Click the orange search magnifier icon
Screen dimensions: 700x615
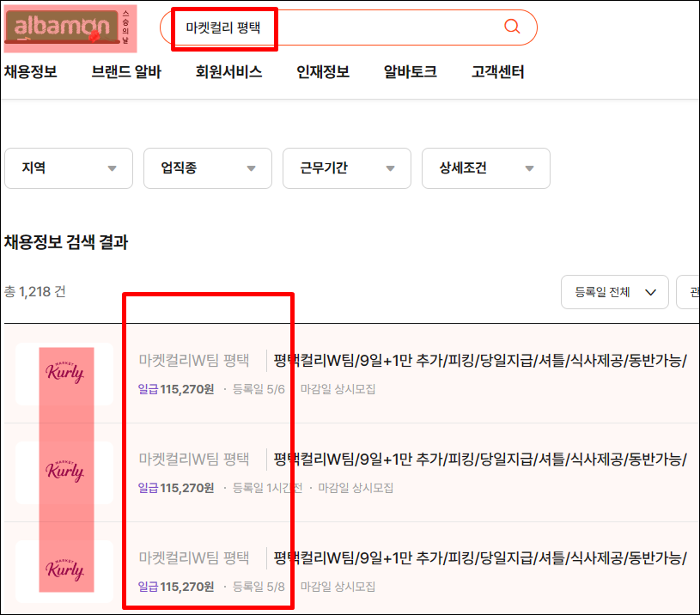512,27
